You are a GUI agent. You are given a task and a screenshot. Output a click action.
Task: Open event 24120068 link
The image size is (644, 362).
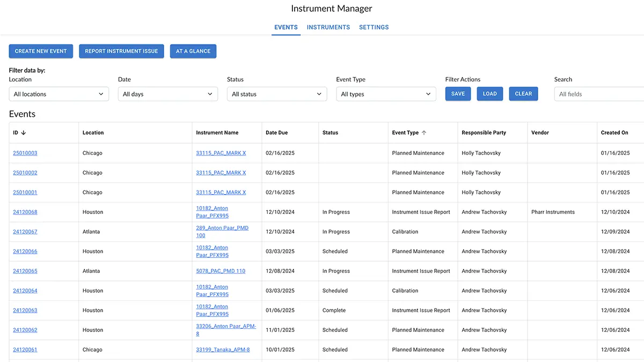[x=25, y=212]
